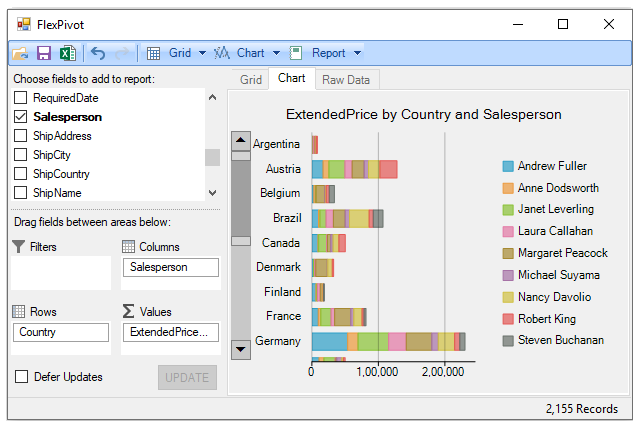Screen dimensions: 638x429
Task: Click the Report icon in toolbar
Action: pos(296,53)
